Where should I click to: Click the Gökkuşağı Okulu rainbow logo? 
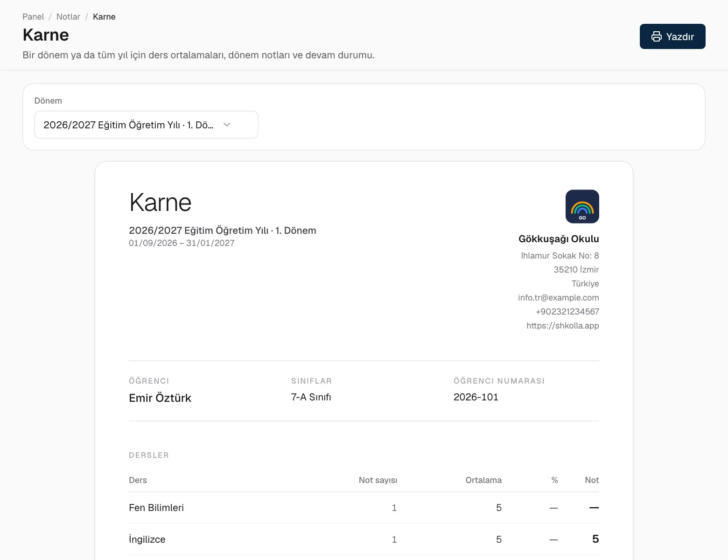(582, 206)
